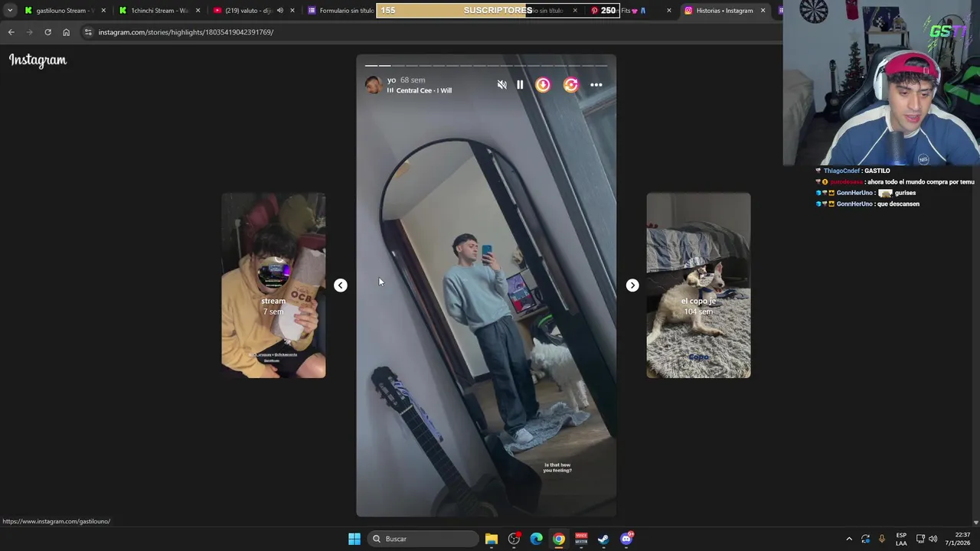Close the 'Historias • Instagram' tab
Screen dimensions: 980x551
pos(763,11)
